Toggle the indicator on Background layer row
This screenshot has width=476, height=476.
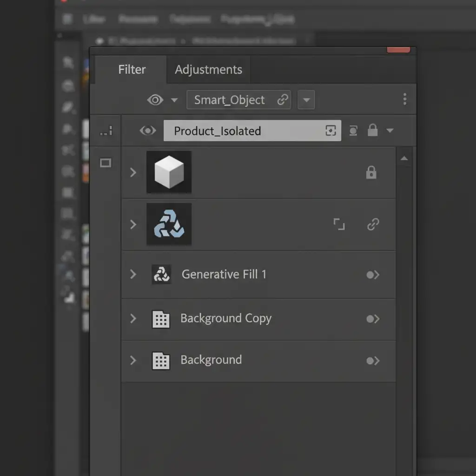click(373, 361)
